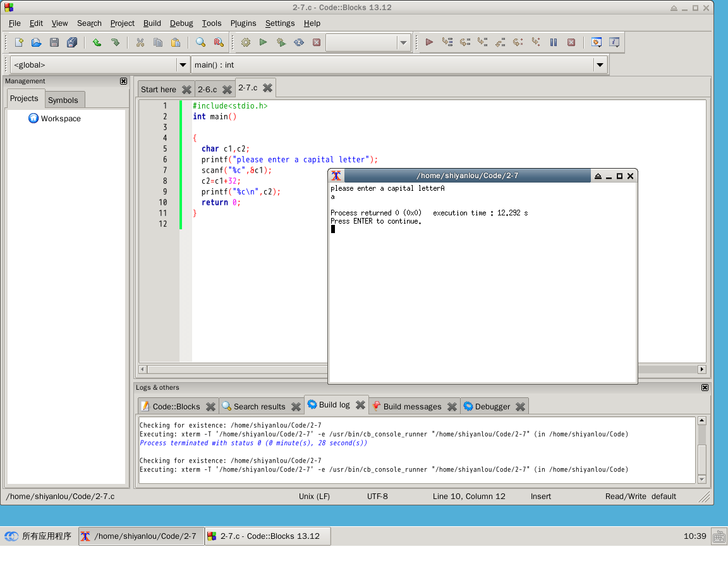Close the Management panel
This screenshot has width=728, height=566.
pos(123,81)
